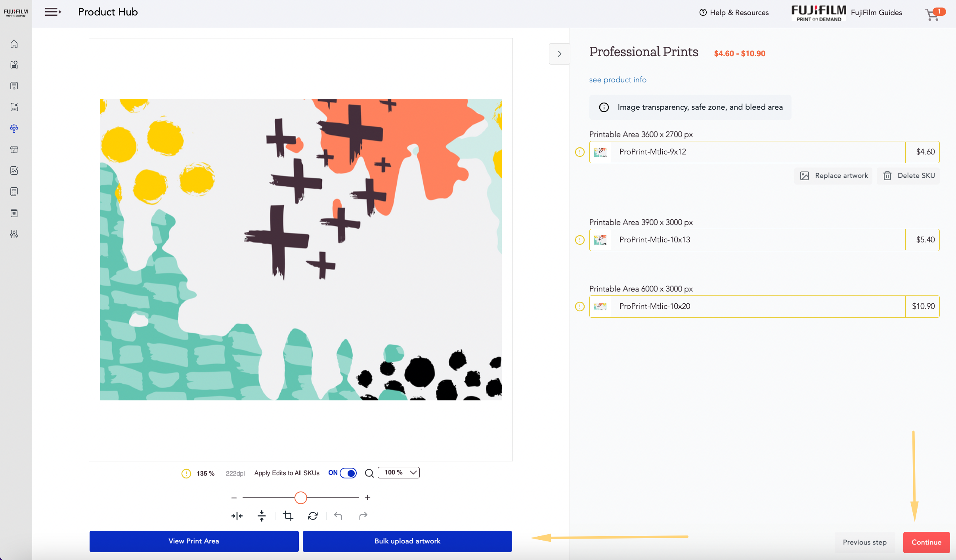Select the ProPrint-Mtlic-10x20 SKU row
Screen dimensions: 956x560
pyautogui.click(x=764, y=307)
